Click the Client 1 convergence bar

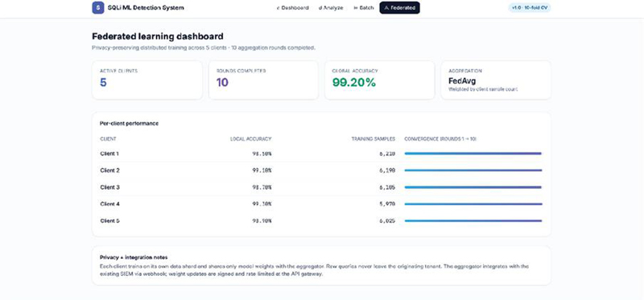click(473, 154)
